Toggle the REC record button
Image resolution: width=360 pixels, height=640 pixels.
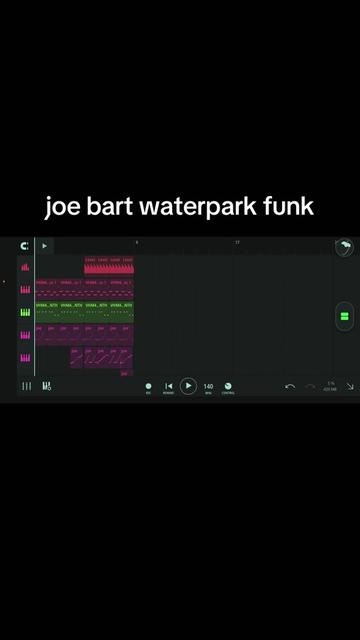click(148, 388)
